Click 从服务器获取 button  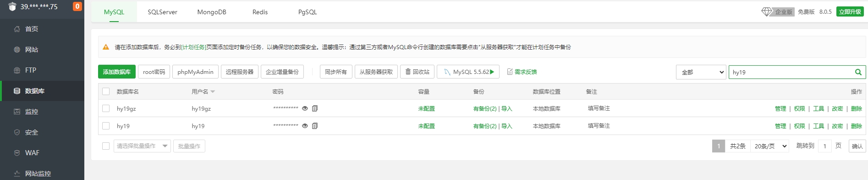tap(376, 72)
